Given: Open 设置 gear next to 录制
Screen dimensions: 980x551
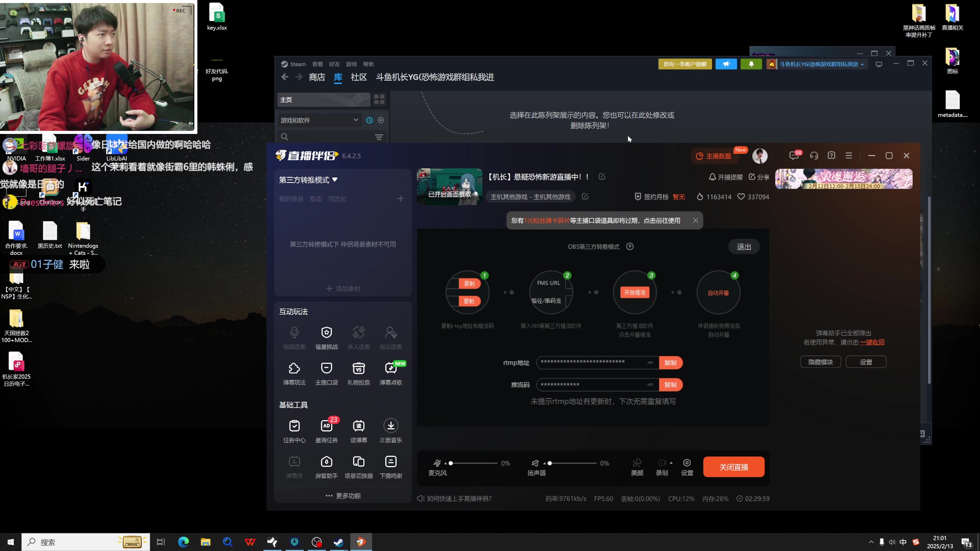Looking at the screenshot, I should pos(687,467).
